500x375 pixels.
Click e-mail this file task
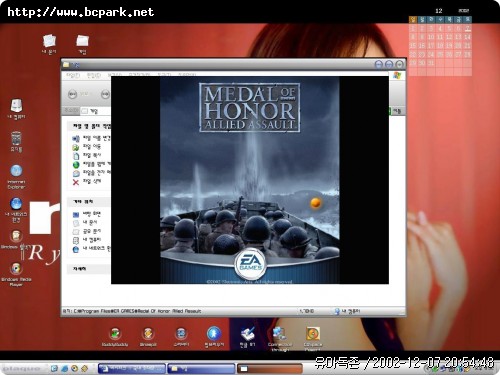click(x=91, y=173)
